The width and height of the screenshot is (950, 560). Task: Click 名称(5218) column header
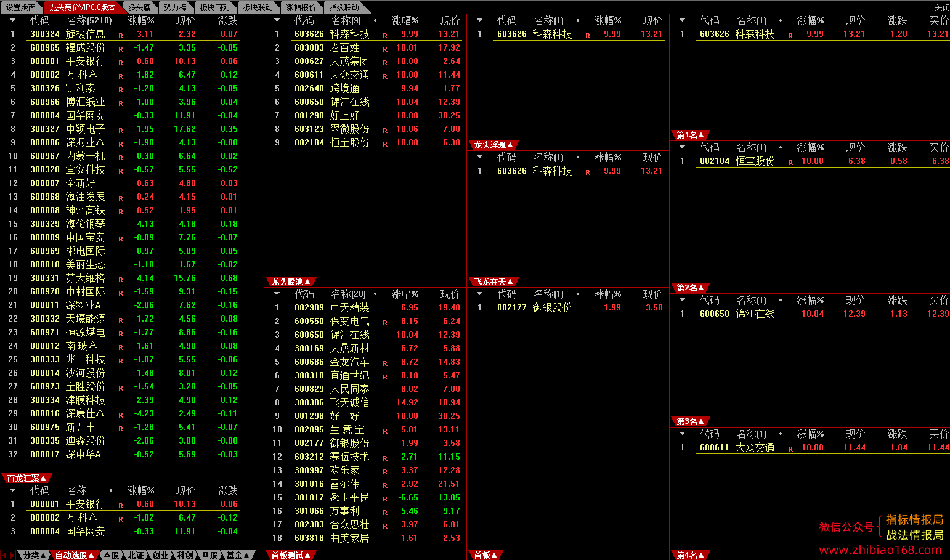pos(90,20)
